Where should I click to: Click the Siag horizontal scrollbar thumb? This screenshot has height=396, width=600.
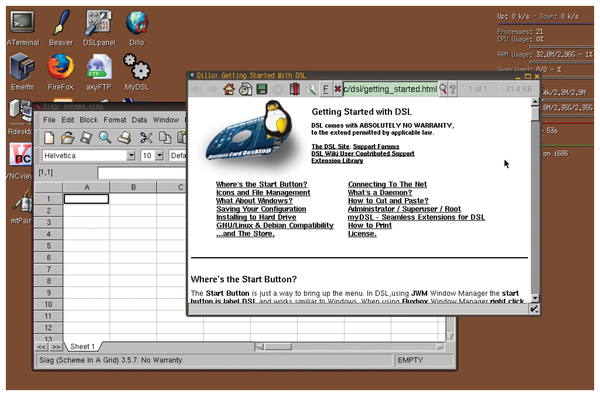tap(278, 347)
